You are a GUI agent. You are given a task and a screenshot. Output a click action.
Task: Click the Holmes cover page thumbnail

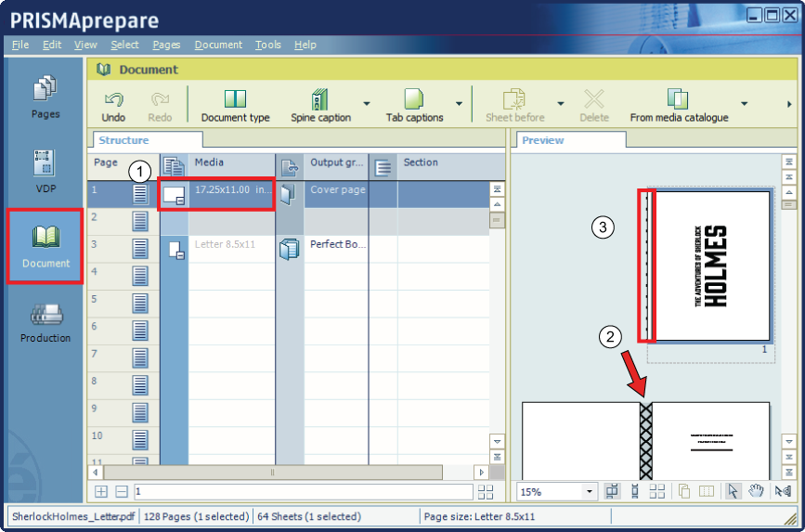click(x=711, y=266)
